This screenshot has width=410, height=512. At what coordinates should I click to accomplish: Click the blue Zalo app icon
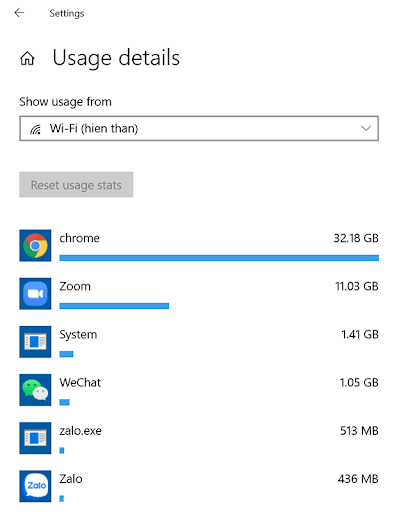click(35, 486)
